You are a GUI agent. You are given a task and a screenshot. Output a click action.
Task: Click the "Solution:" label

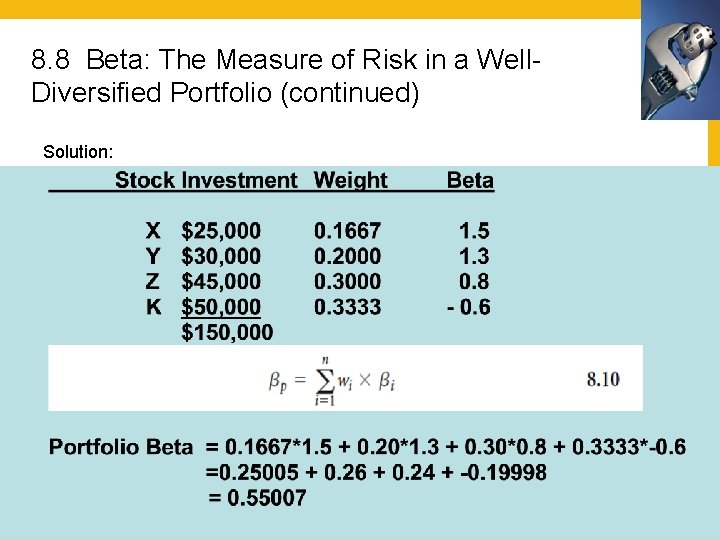(78, 152)
